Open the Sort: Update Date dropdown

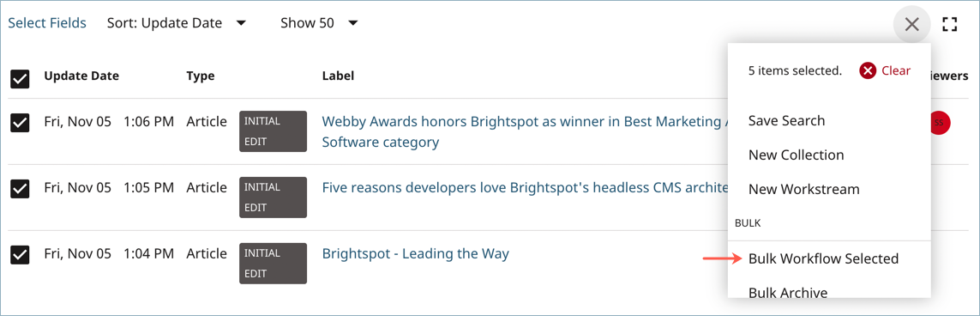coord(177,23)
